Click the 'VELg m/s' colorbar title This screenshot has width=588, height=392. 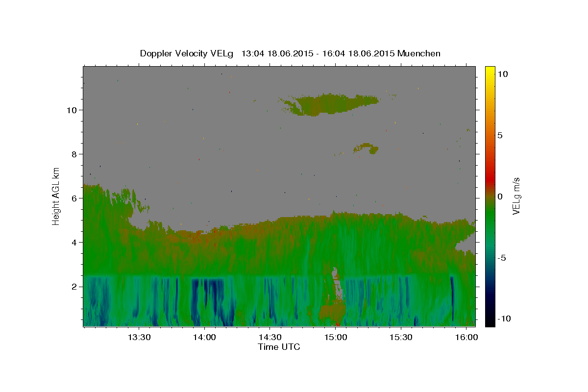click(516, 196)
